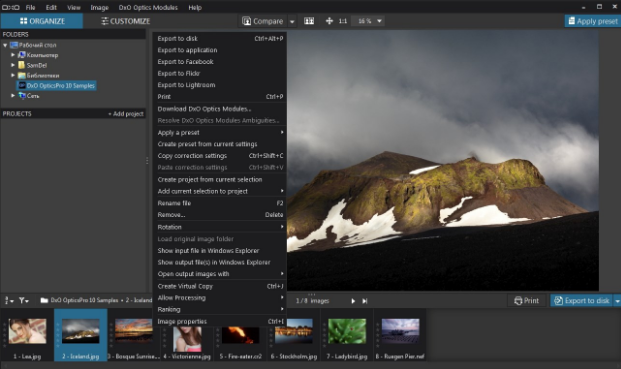This screenshot has height=369, width=621.
Task: Collapse the Рабочий стол tree node
Action: pos(5,45)
